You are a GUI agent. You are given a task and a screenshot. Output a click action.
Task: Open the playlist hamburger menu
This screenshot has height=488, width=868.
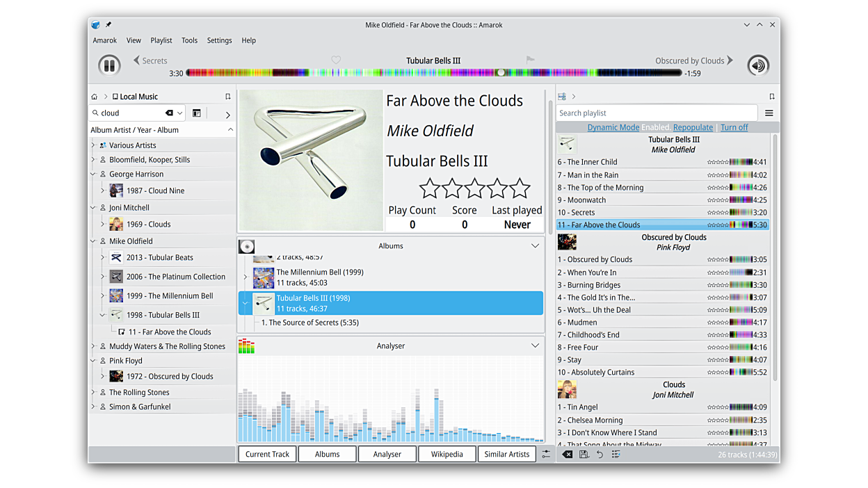[769, 113]
